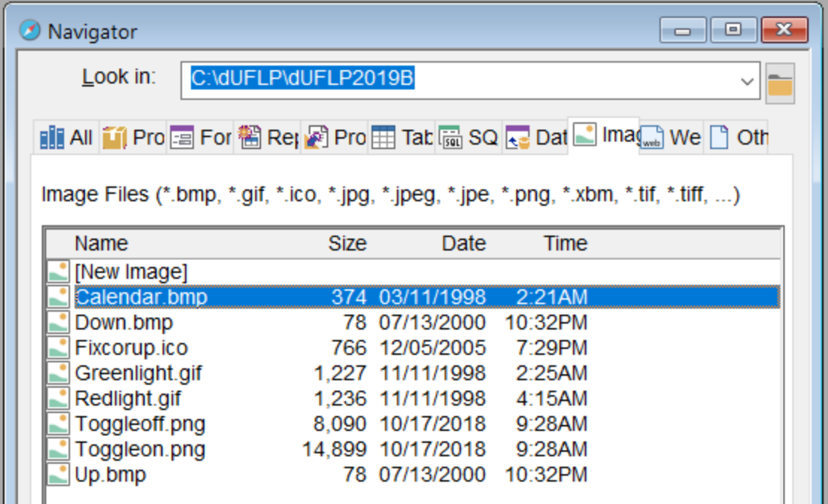Select Toggleoff.png in the file list

tap(140, 424)
